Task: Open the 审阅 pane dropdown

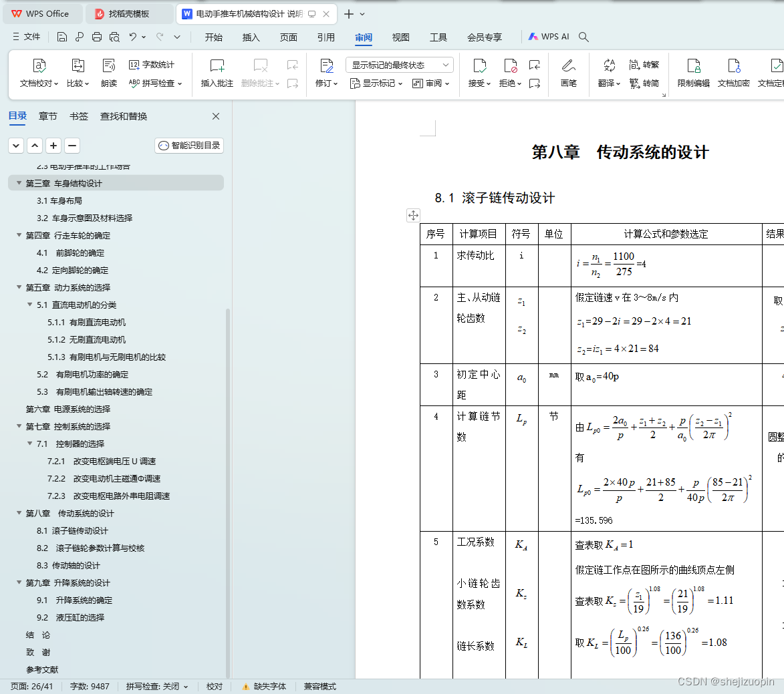Action: point(430,83)
